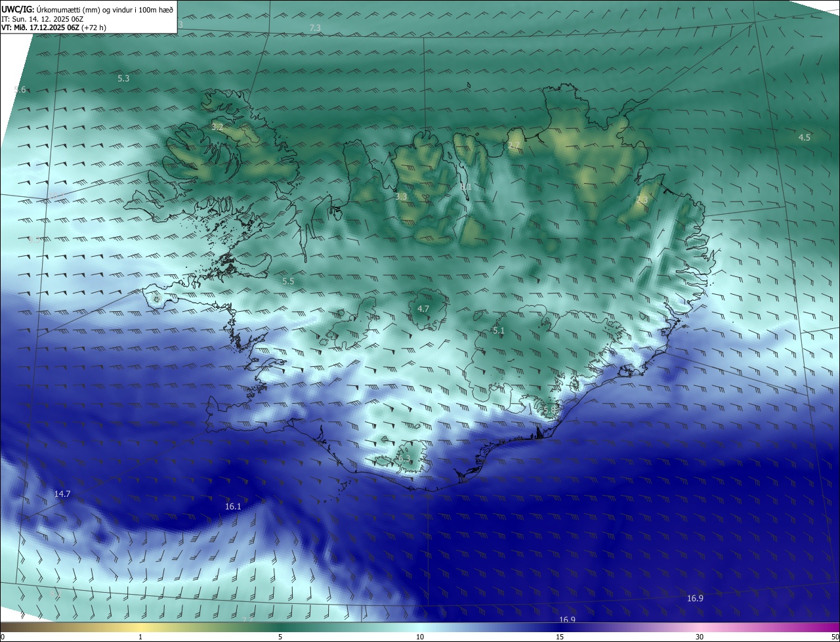Click the initial time line 'IT: Sun. 14. 12. 2025 06Z'
The height and width of the screenshot is (642, 840).
pyautogui.click(x=42, y=19)
